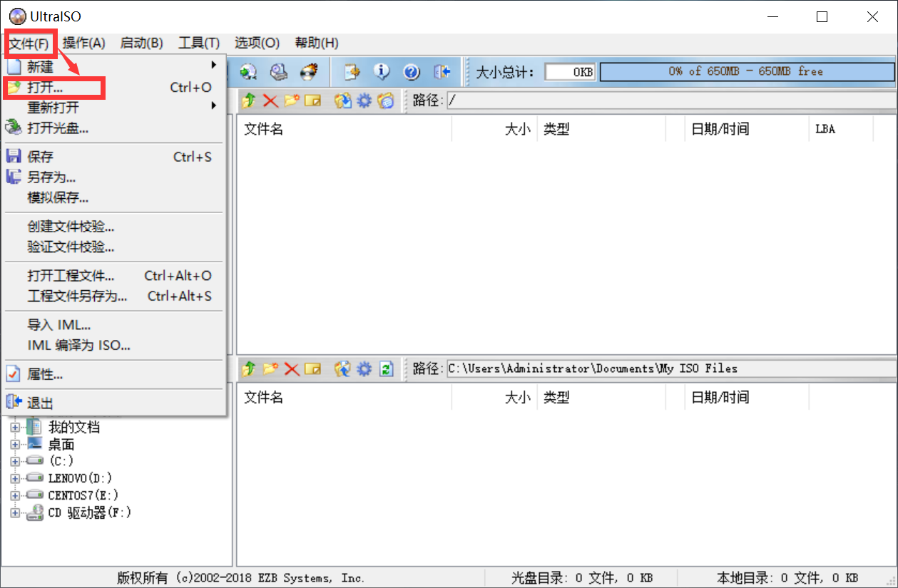Click the exit door icon in toolbar

[442, 72]
